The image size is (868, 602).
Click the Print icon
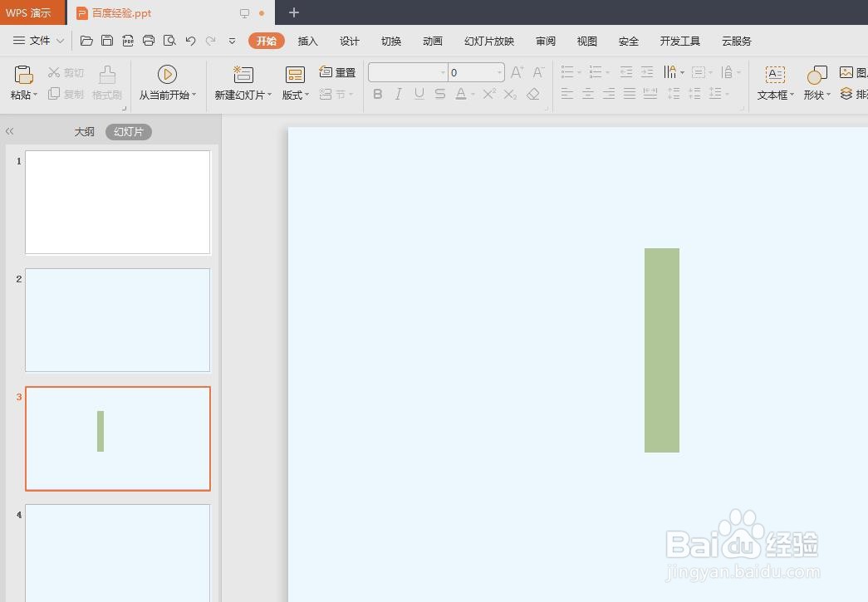point(149,41)
